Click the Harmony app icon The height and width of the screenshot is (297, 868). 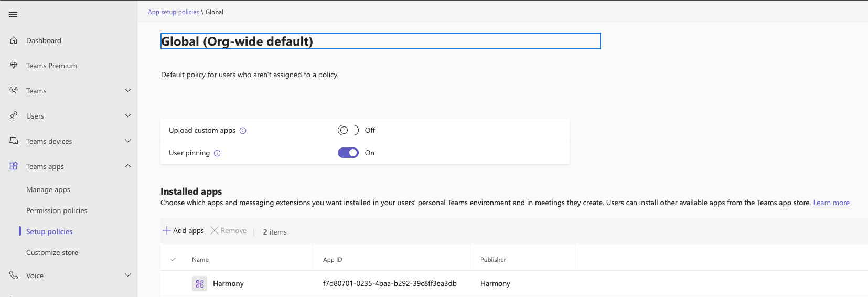[x=199, y=283]
